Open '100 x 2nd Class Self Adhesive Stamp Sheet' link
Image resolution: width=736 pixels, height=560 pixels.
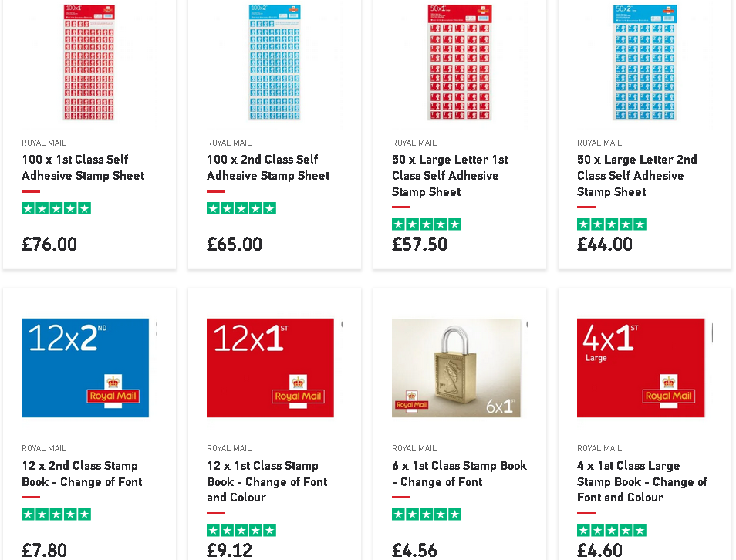[268, 167]
